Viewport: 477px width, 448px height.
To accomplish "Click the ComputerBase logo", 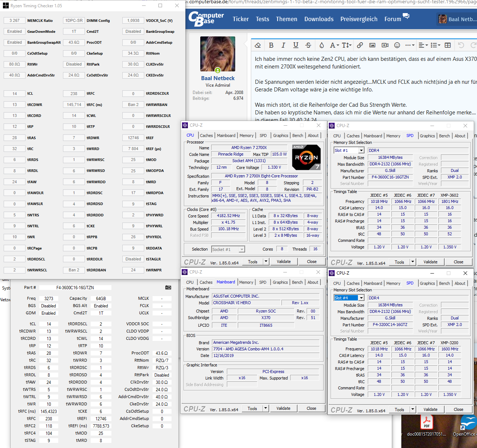I will click(206, 19).
